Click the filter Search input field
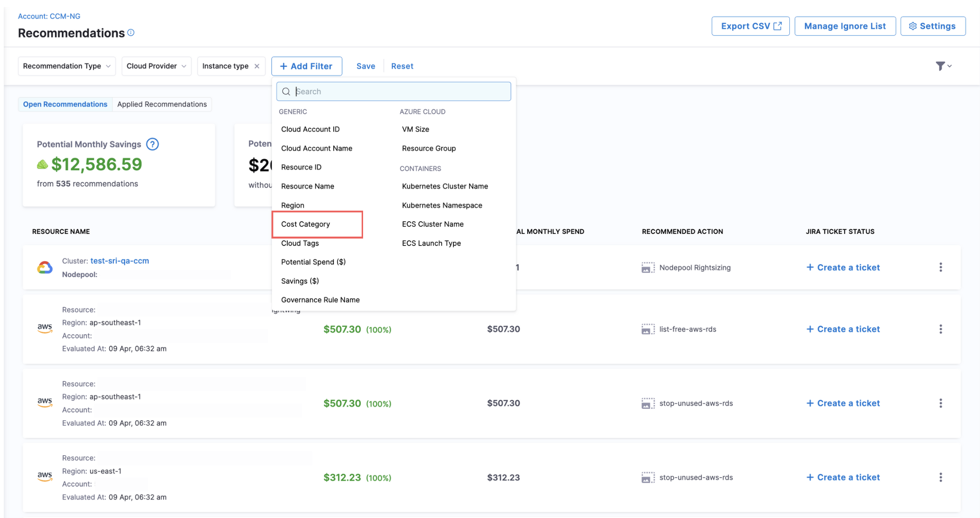Image resolution: width=980 pixels, height=518 pixels. (400, 92)
